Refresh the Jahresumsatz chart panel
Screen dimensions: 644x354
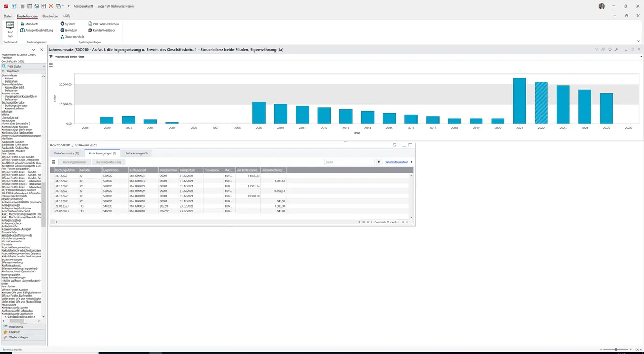tap(610, 49)
